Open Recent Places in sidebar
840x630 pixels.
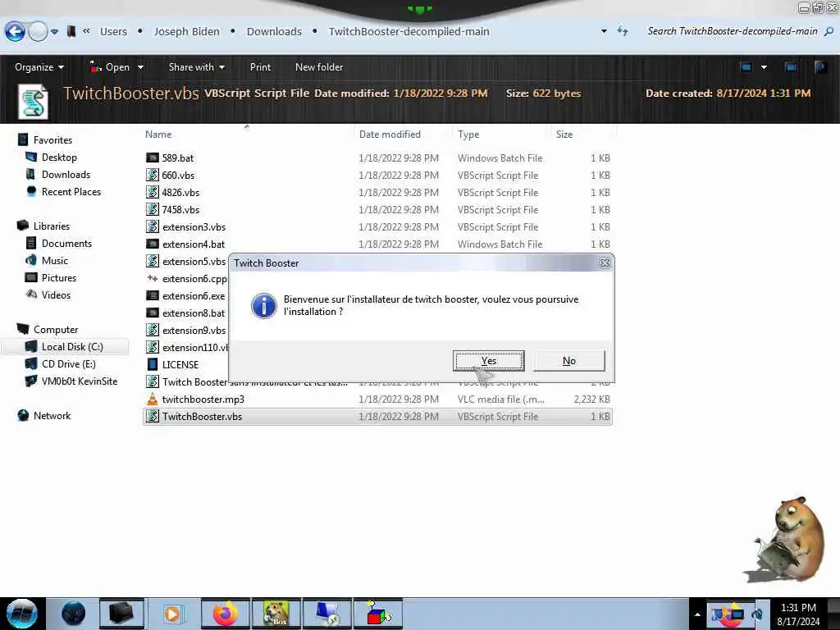pos(71,192)
